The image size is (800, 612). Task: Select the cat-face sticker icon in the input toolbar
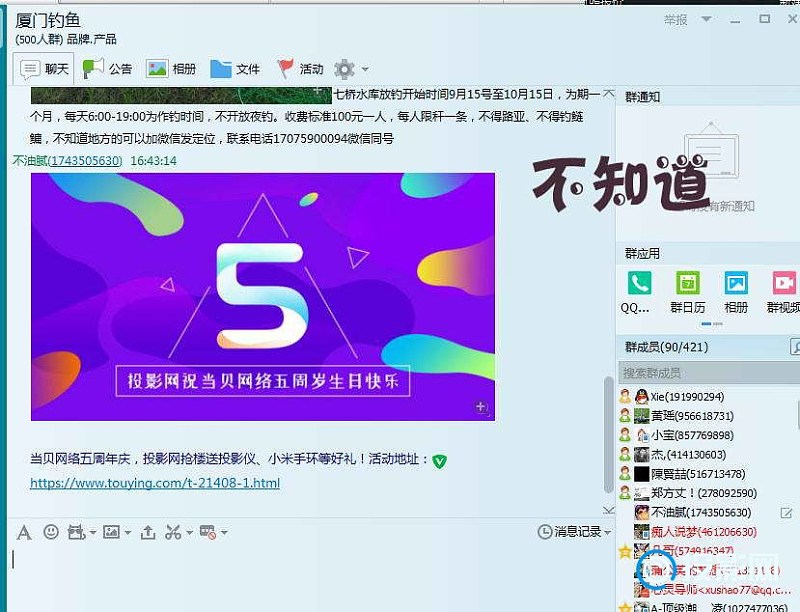76,532
